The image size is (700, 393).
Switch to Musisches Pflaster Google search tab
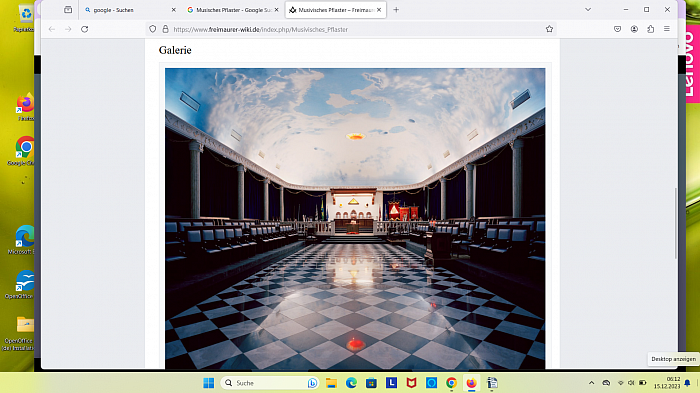(231, 10)
